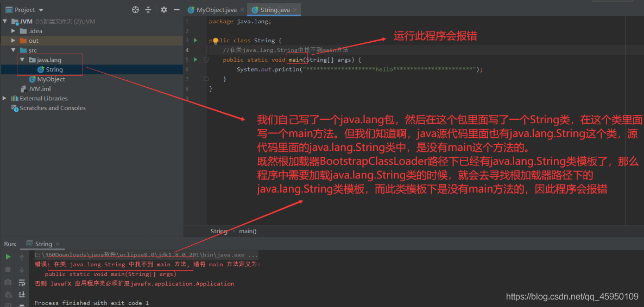Expand the .idea folder

14,31
